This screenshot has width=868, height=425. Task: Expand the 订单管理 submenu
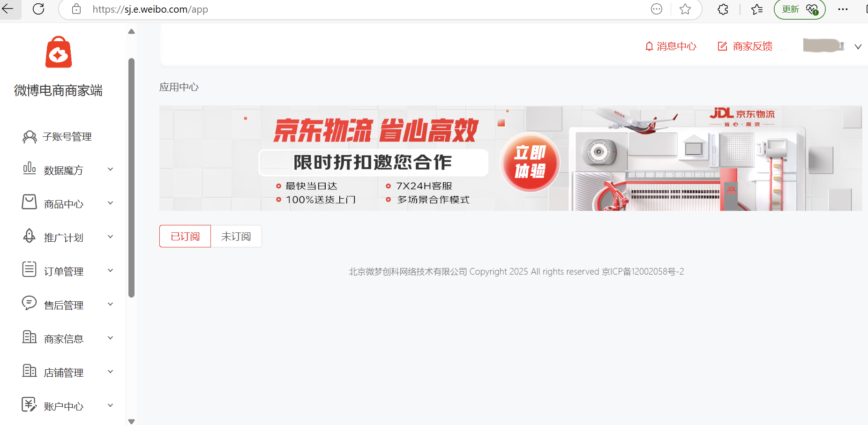tap(111, 270)
